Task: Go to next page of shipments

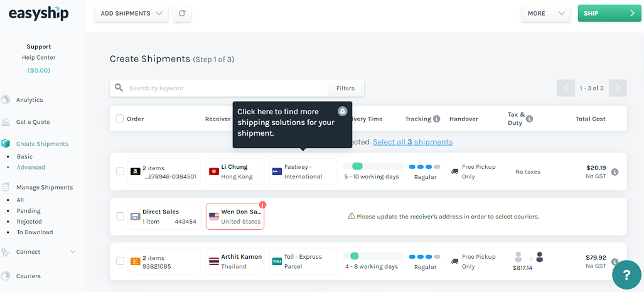Action: coord(618,88)
